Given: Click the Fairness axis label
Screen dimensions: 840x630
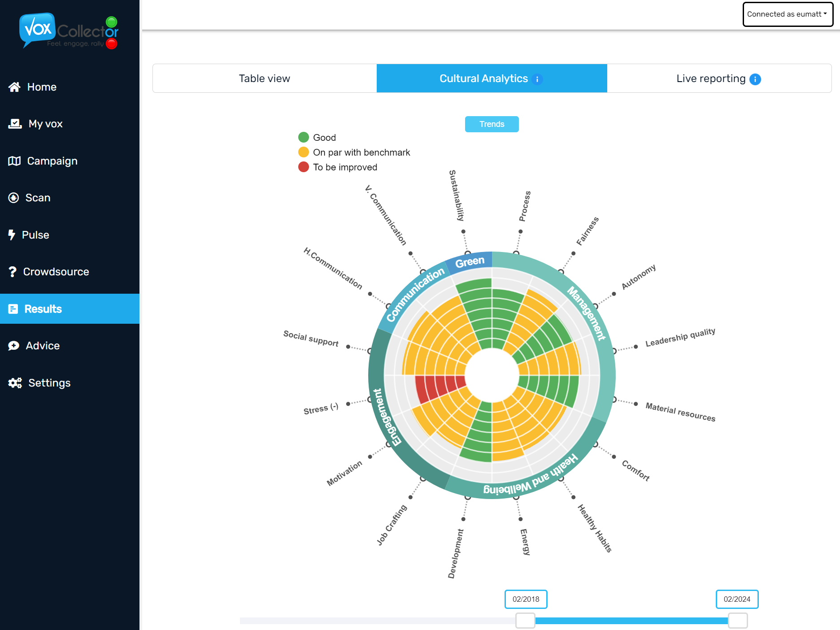Looking at the screenshot, I should [x=588, y=231].
